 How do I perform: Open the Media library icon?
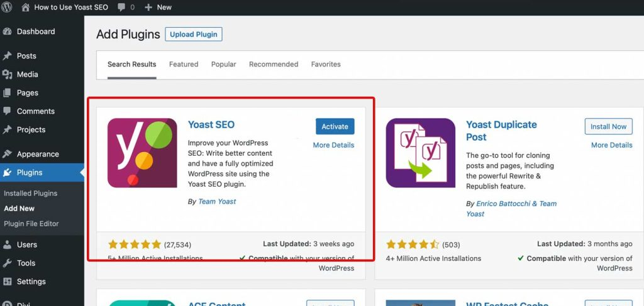[x=8, y=74]
